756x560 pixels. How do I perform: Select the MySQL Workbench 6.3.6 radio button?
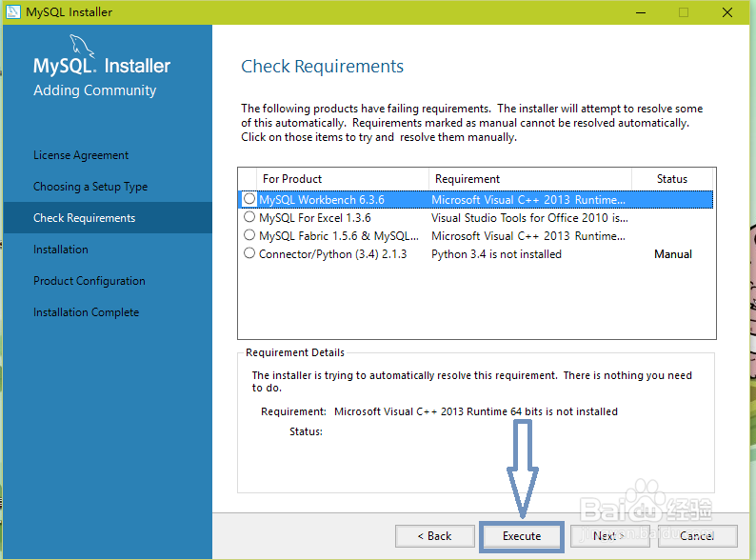(249, 199)
